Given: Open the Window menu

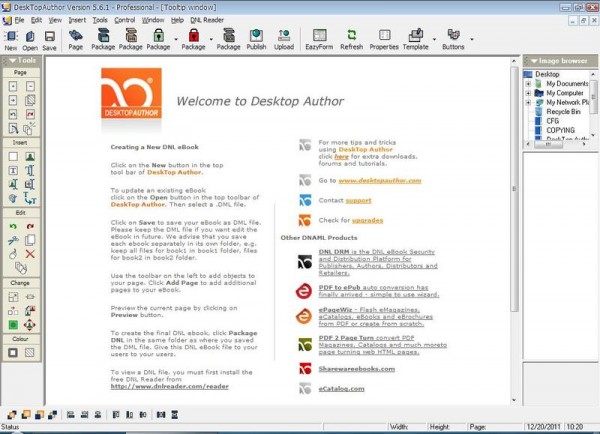Looking at the screenshot, I should (153, 20).
